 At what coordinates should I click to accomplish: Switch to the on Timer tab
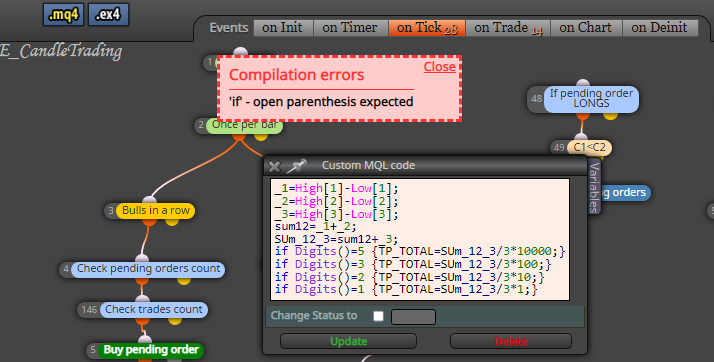click(350, 28)
